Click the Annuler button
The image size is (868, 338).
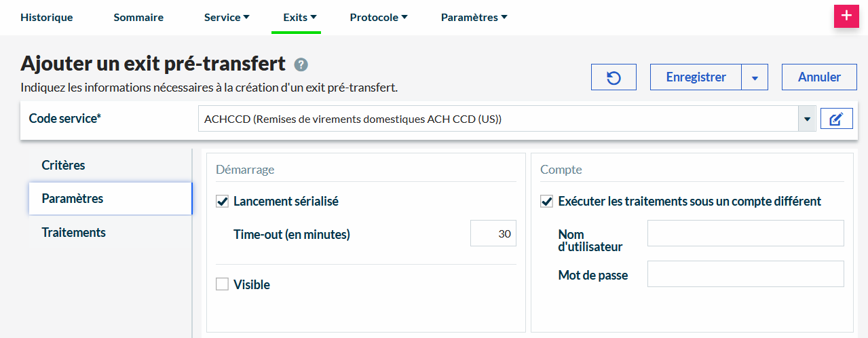(x=819, y=77)
